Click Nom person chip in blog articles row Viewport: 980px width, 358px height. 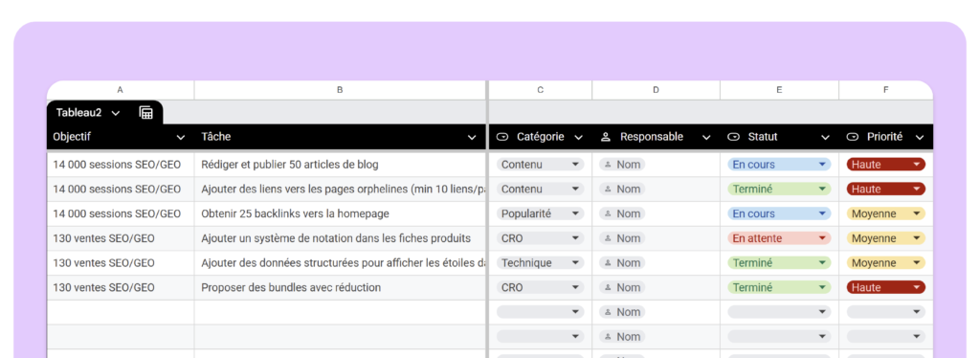(x=622, y=165)
